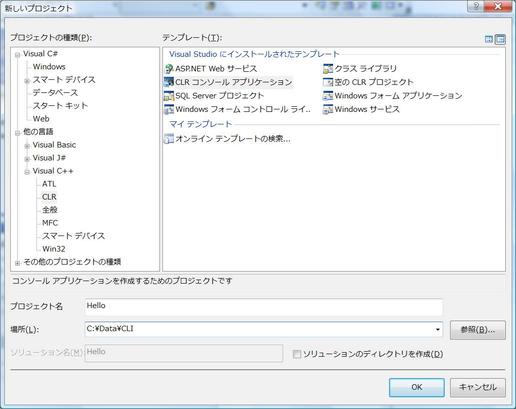The image size is (516, 409).
Task: Select the Visual J# label
Action: pos(49,158)
